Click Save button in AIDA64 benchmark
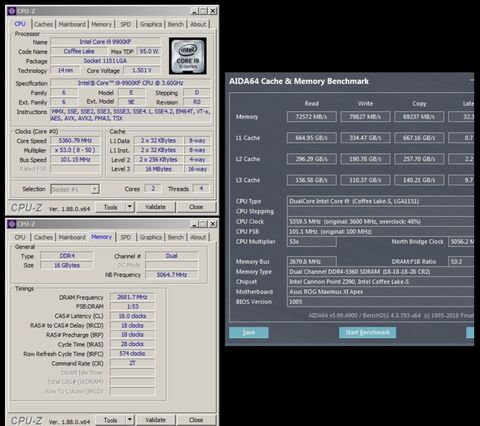This screenshot has width=480, height=426. tap(249, 332)
